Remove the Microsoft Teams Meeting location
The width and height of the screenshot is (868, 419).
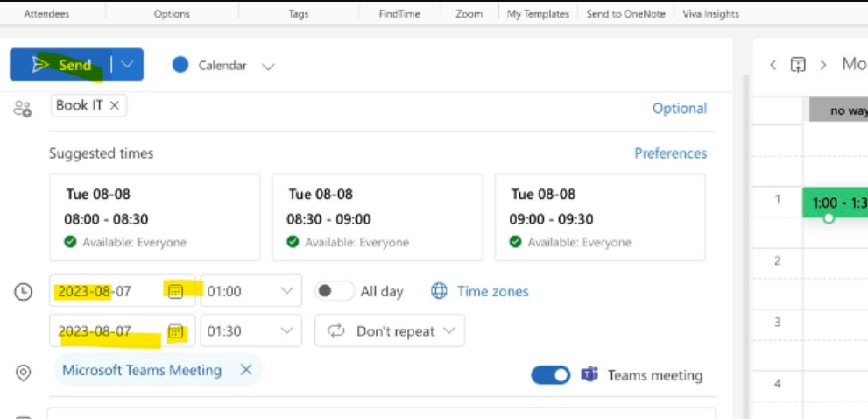[x=246, y=370]
